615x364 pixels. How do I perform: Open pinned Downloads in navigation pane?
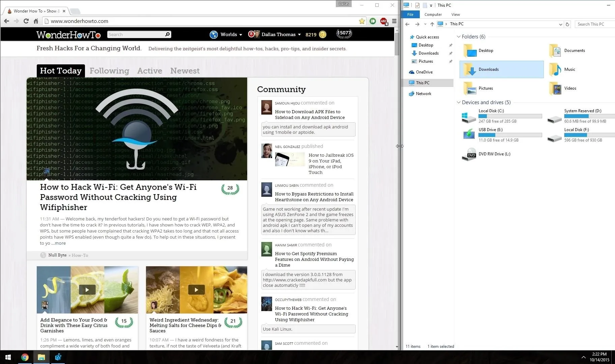point(428,53)
